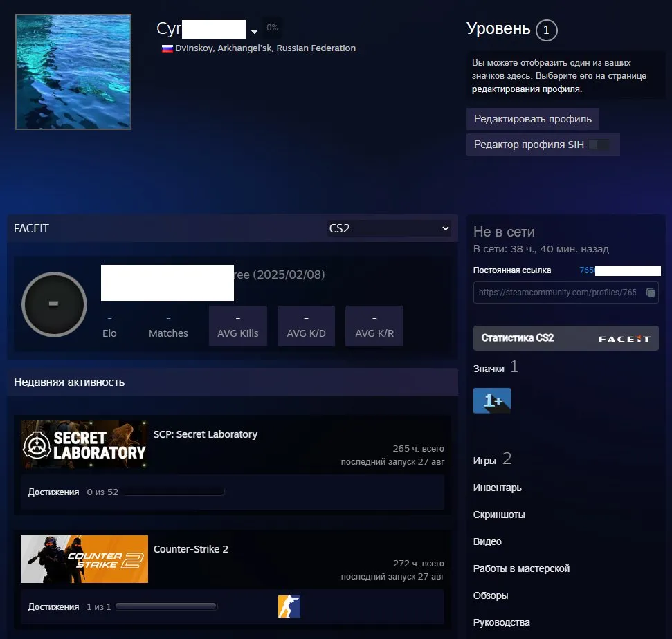
Task: Click the Dvinskoy, Arkhangel'sk location text
Action: pos(265,48)
